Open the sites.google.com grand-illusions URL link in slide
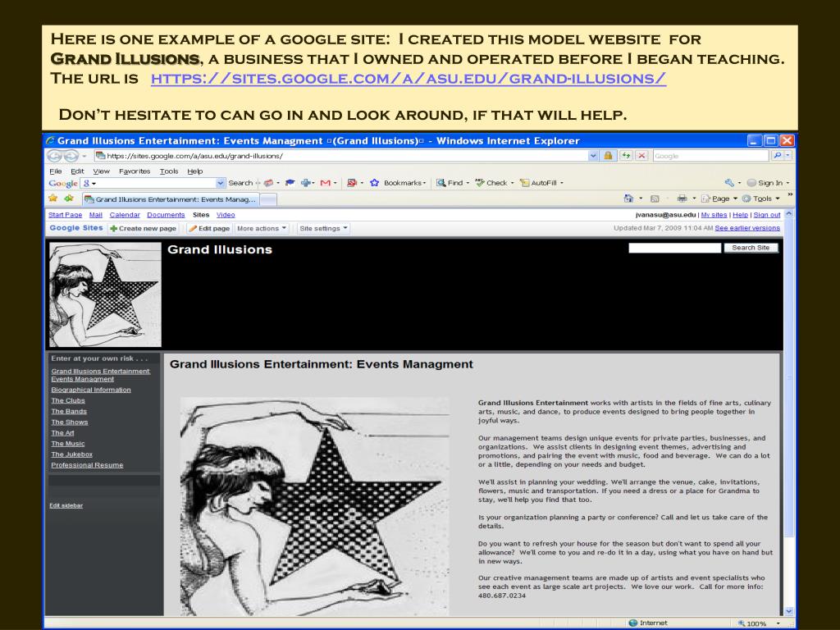Image resolution: width=840 pixels, height=630 pixels. 409,79
